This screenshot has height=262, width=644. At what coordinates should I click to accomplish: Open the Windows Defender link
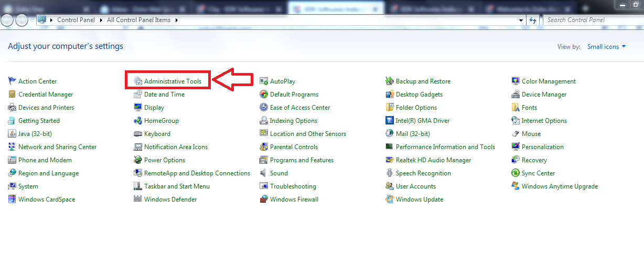coord(170,200)
